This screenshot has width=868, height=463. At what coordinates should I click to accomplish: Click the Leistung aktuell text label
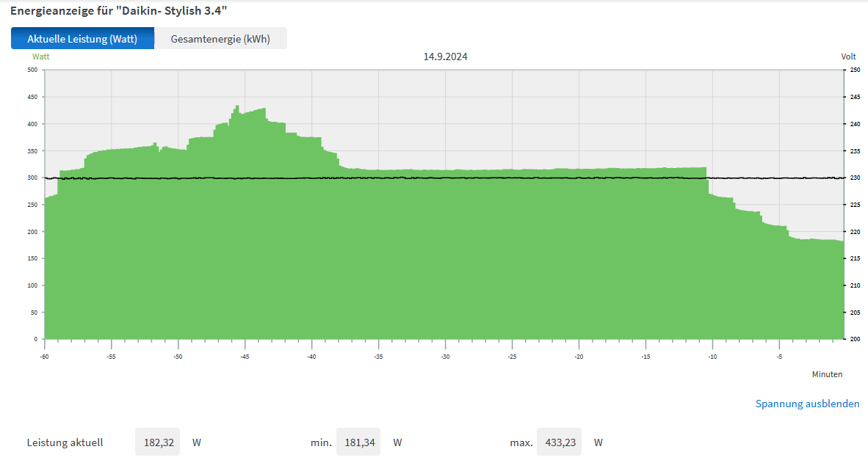(65, 442)
